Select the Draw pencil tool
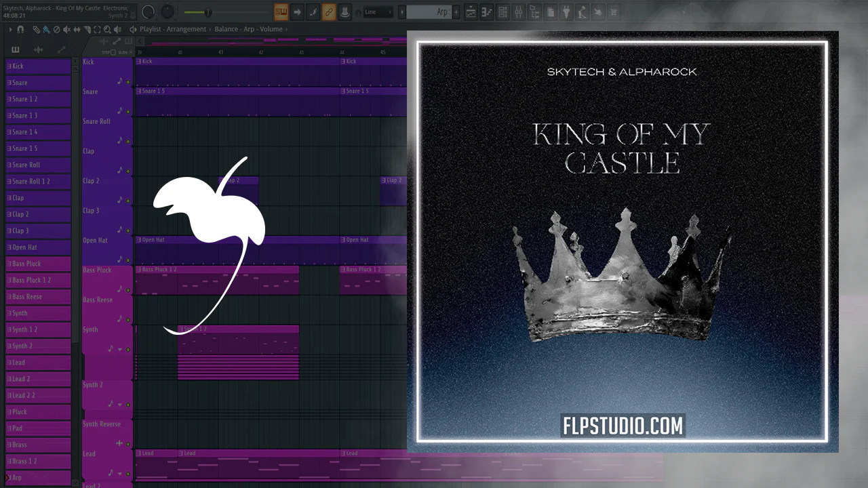 tap(36, 30)
